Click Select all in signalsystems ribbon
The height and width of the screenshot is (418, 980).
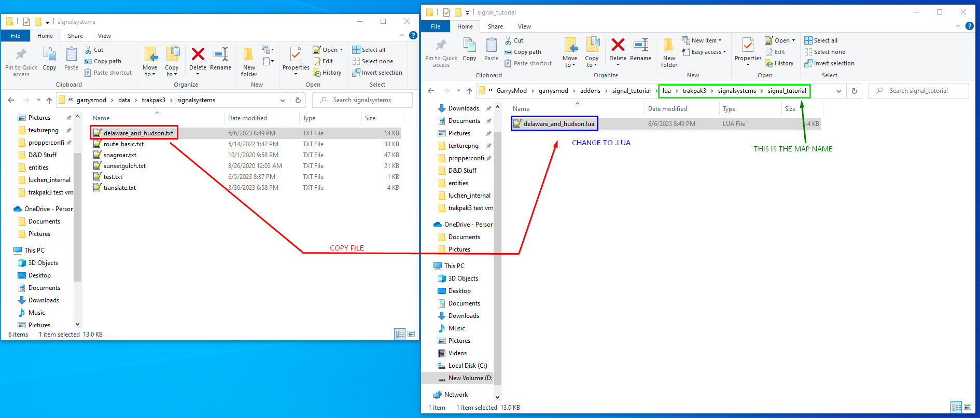pyautogui.click(x=369, y=50)
